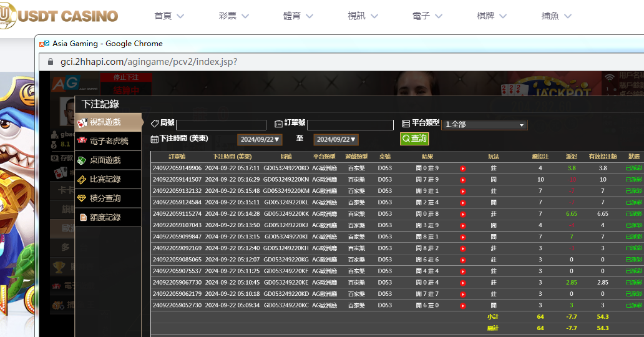The height and width of the screenshot is (337, 644).
Task: Open the 體育 sports navigation menu
Action: 298,16
